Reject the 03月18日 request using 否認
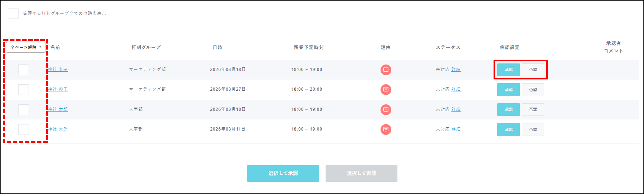Screen dimensions: 644x194 click(533, 70)
